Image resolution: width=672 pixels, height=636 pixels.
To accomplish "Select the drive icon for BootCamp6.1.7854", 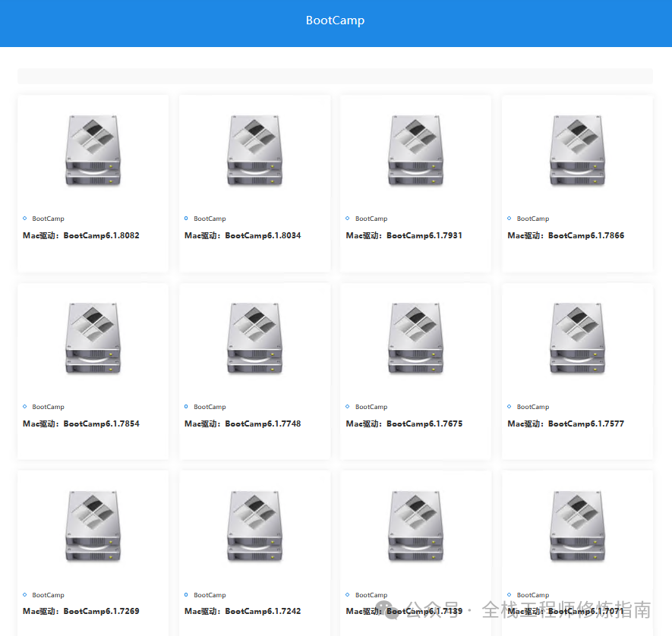I will (93, 338).
